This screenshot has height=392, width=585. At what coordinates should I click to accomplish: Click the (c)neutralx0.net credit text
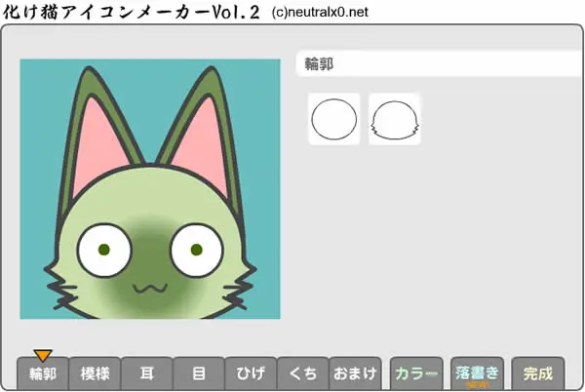coord(320,12)
